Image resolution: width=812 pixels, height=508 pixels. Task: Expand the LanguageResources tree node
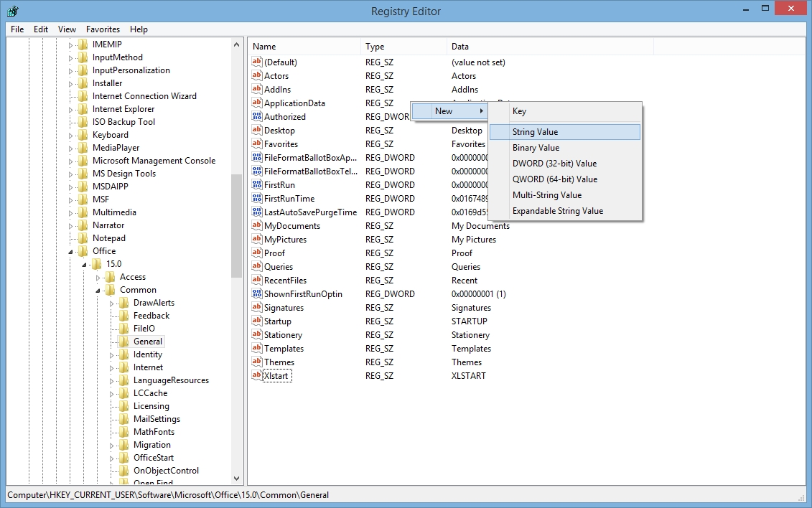pyautogui.click(x=111, y=381)
